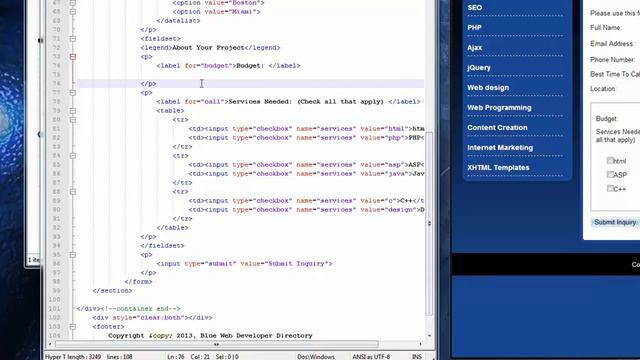The width and height of the screenshot is (640, 360).
Task: Open the XHTML Templates sidebar link
Action: [x=498, y=168]
